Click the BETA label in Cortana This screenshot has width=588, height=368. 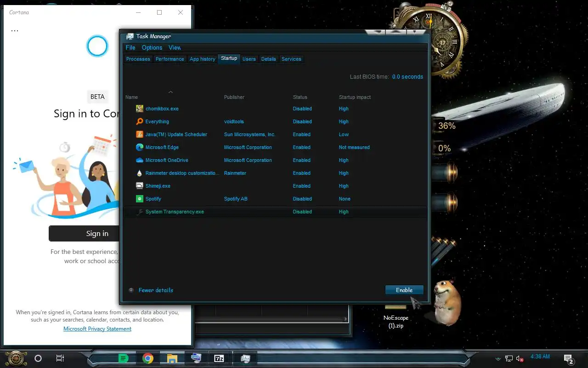point(97,97)
